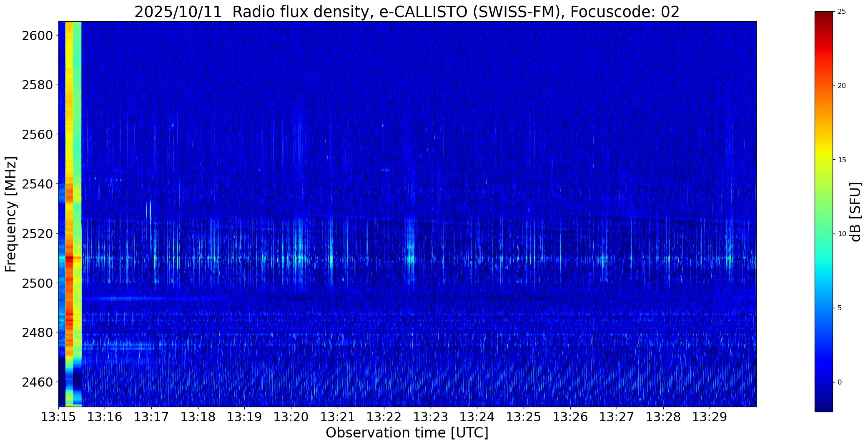Click the 13:18 time tick label
868x445 pixels.
pos(198,417)
